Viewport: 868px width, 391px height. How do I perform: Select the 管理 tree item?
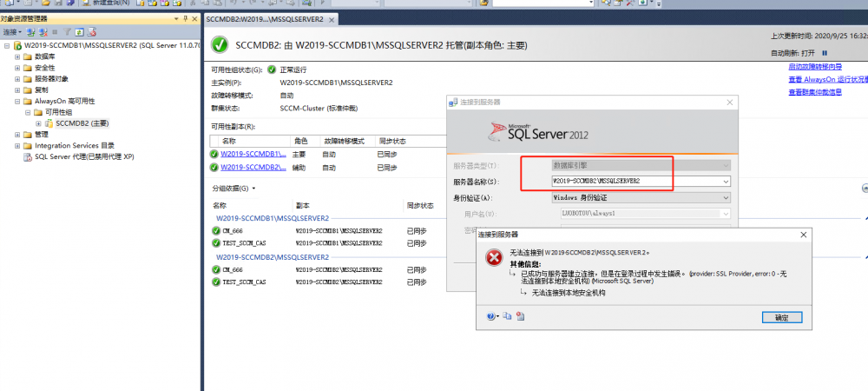pyautogui.click(x=42, y=135)
